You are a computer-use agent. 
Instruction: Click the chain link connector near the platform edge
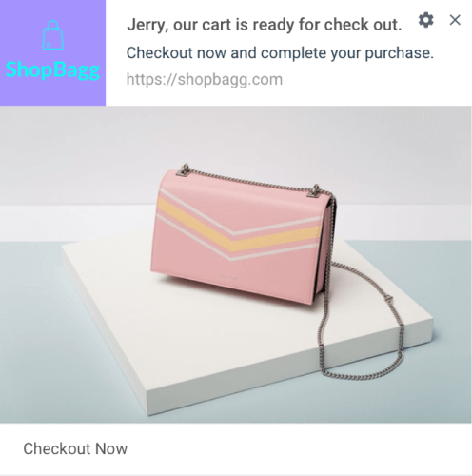(387, 299)
